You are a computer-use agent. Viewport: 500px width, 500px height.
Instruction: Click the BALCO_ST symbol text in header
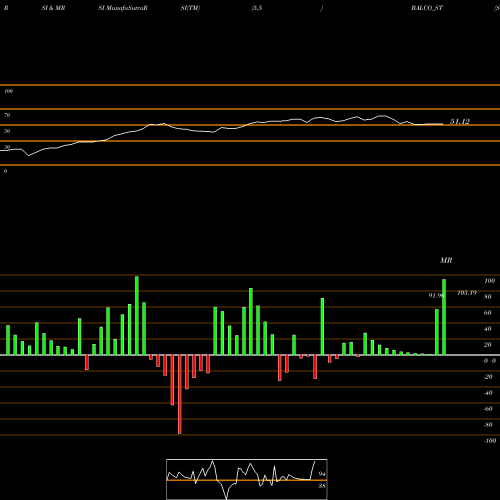[x=427, y=8]
